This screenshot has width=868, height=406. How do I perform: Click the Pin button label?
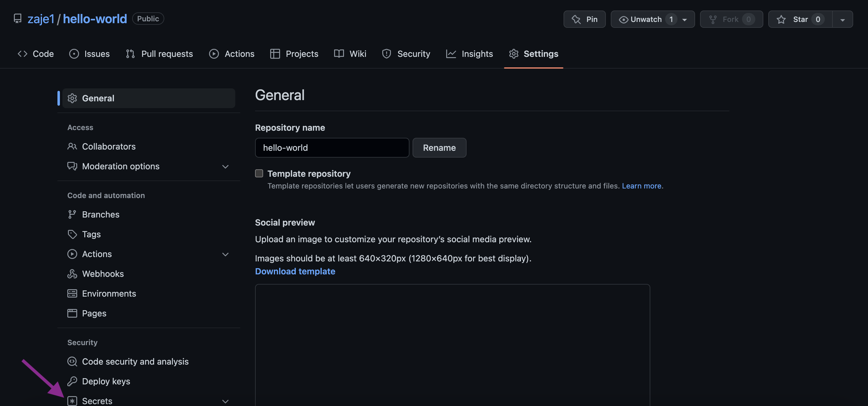592,19
